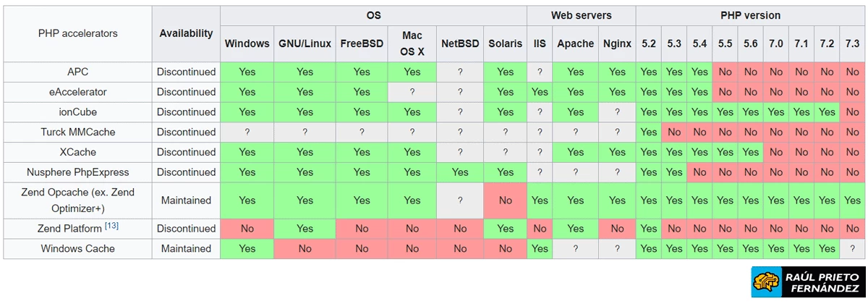Image resolution: width=868 pixels, height=304 pixels.
Task: Open footnote 13 link beside Zend Platform
Action: click(111, 227)
